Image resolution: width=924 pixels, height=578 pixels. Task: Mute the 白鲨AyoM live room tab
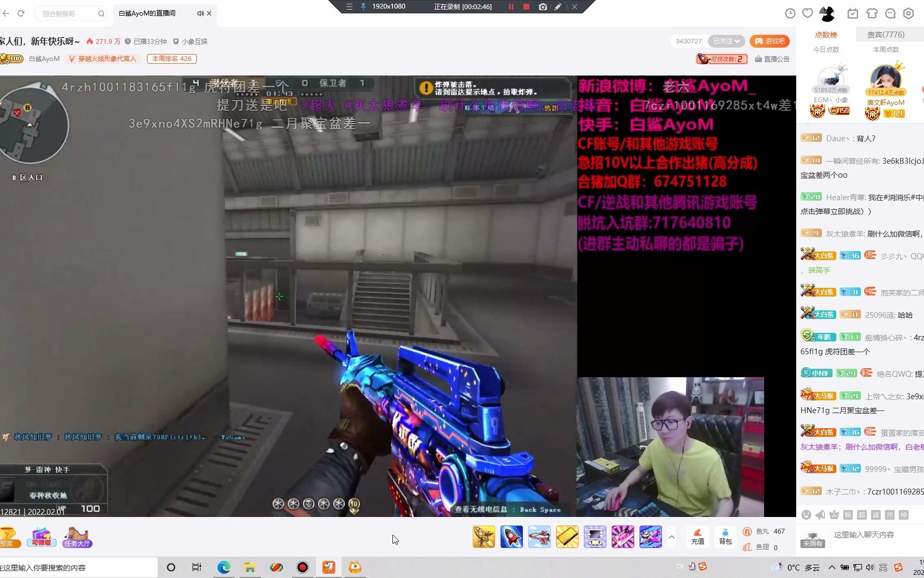[200, 13]
